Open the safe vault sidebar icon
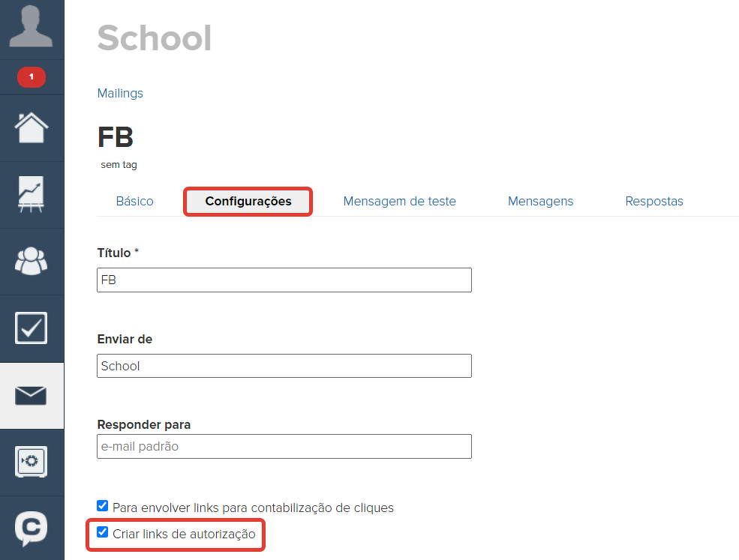739x560 pixels. coord(32,461)
